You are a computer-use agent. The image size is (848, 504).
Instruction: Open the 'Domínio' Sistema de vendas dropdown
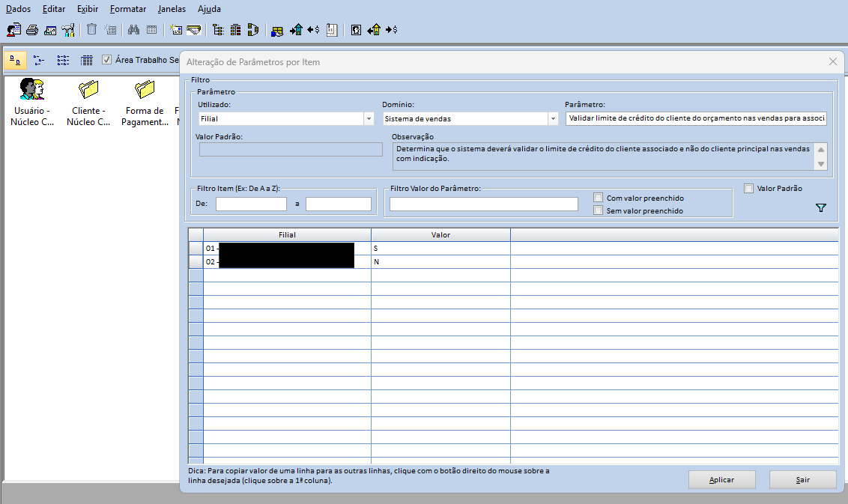click(553, 118)
